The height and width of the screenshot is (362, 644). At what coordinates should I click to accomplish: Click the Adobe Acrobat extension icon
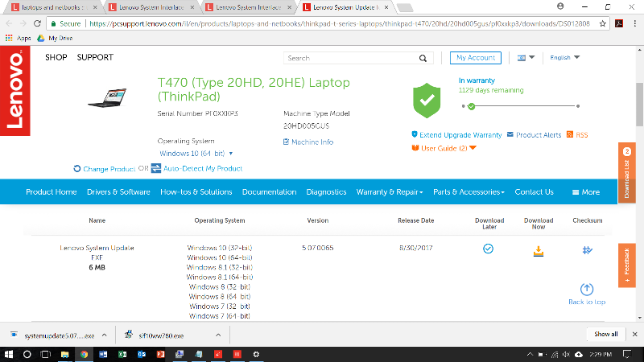(619, 24)
